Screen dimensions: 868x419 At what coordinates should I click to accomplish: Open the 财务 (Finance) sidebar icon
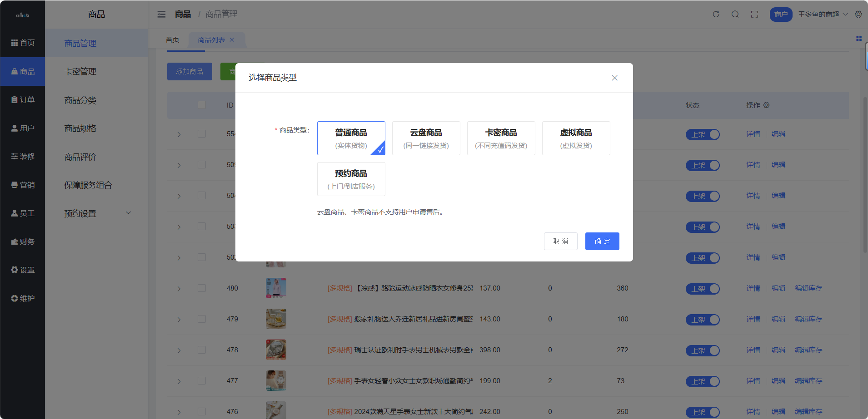click(23, 241)
